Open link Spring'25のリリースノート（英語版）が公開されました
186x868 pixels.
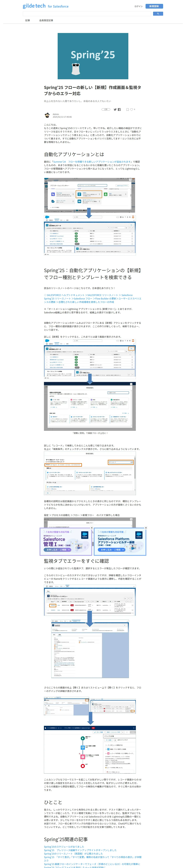(74, 854)
